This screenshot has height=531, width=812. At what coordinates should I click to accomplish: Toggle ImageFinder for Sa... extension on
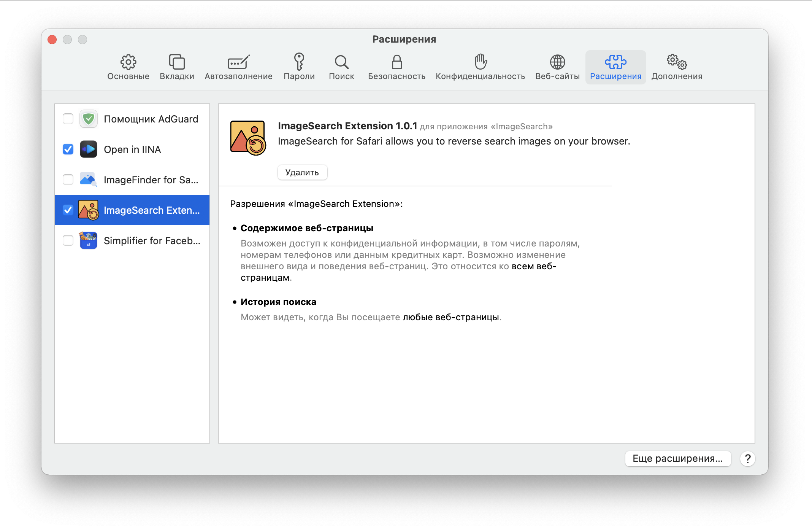[69, 180]
